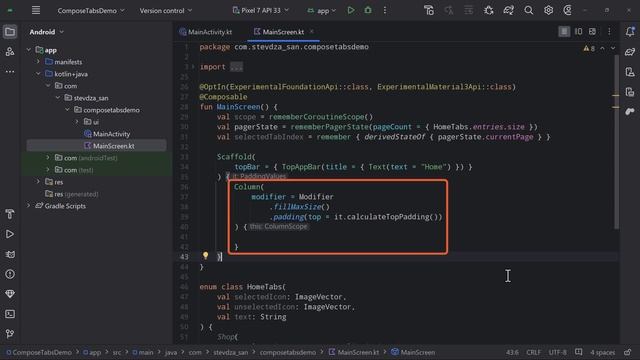This screenshot has height=360, width=640.
Task: Open more run actions menu
Action: (x=385, y=10)
